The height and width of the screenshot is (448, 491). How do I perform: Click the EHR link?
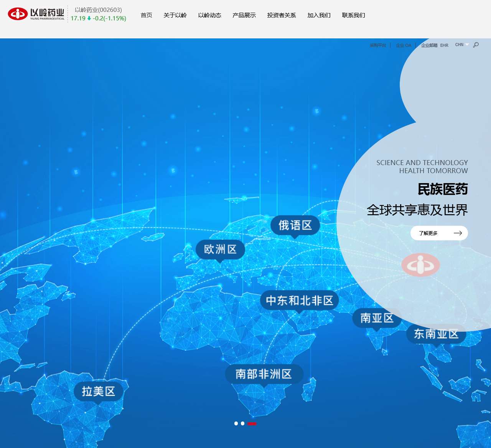click(x=444, y=45)
